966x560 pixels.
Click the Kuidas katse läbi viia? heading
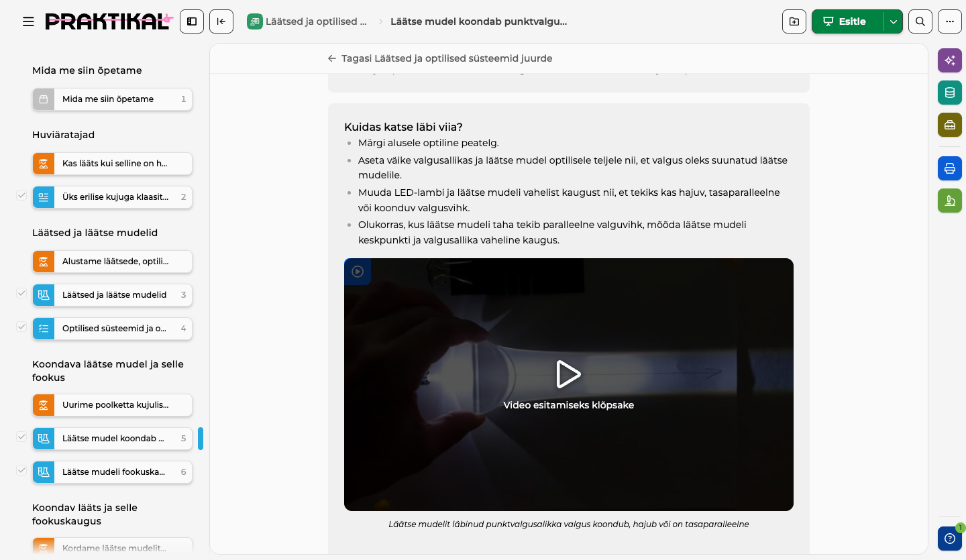(403, 127)
